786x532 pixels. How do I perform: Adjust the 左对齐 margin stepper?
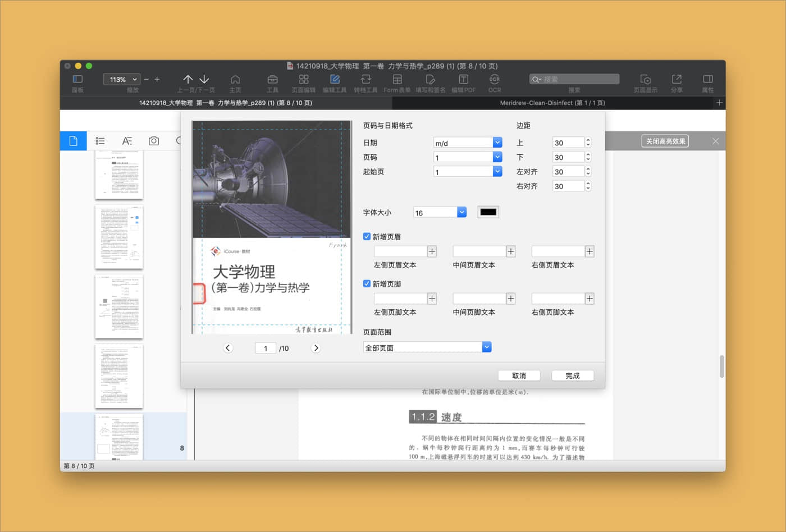(x=588, y=172)
